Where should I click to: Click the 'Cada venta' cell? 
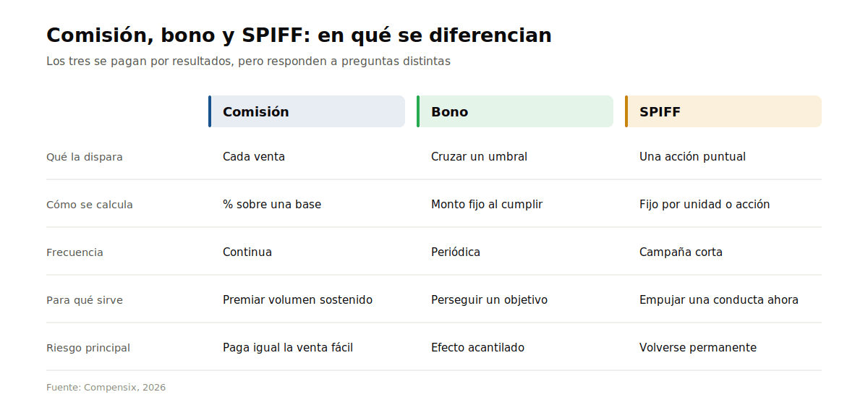click(x=254, y=156)
